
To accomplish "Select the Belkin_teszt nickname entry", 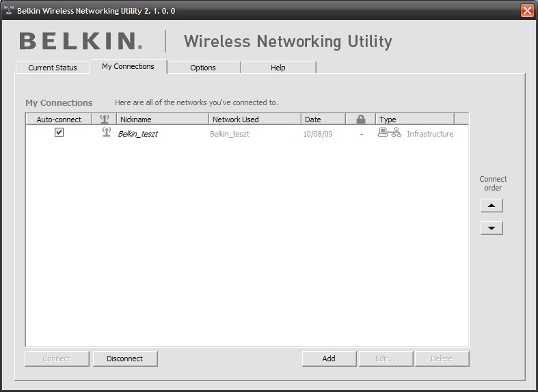I will pos(138,134).
